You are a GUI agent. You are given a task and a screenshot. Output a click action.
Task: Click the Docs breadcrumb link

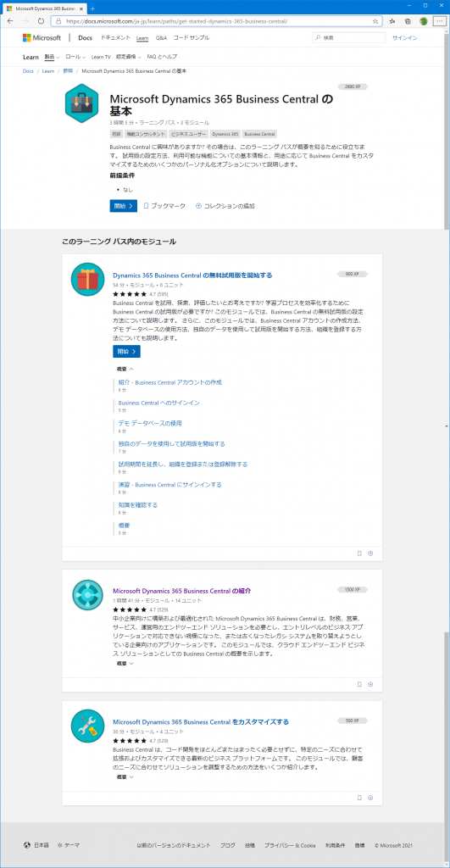[x=28, y=71]
